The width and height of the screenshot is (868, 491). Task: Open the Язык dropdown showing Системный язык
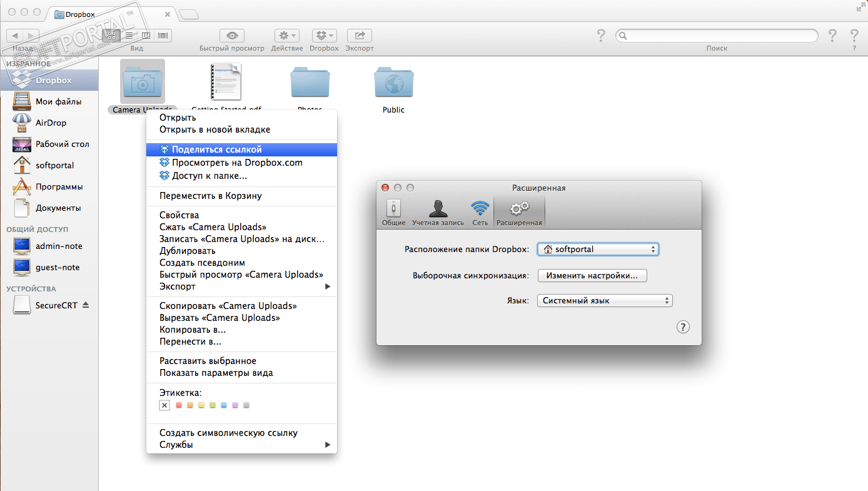(605, 300)
